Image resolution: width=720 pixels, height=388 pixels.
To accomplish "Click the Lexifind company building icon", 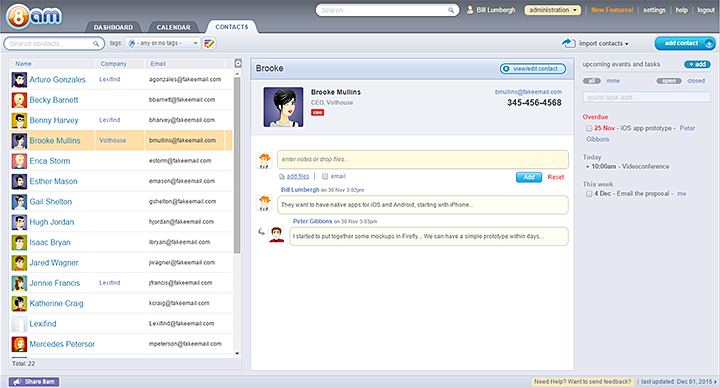I will coord(19,324).
